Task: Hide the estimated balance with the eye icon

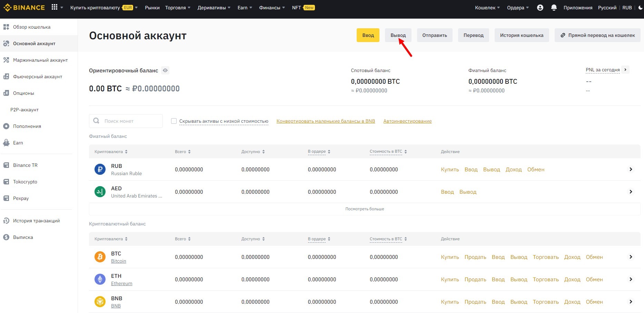Action: pos(166,70)
